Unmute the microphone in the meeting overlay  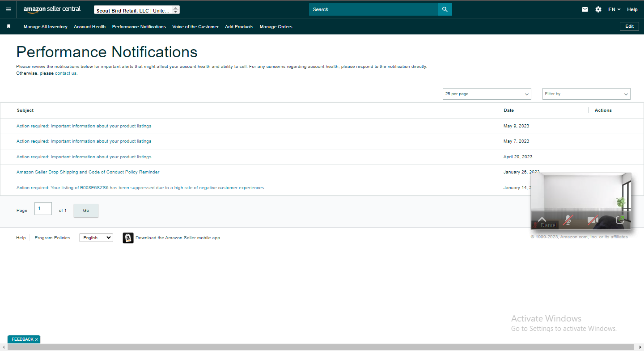pyautogui.click(x=568, y=220)
